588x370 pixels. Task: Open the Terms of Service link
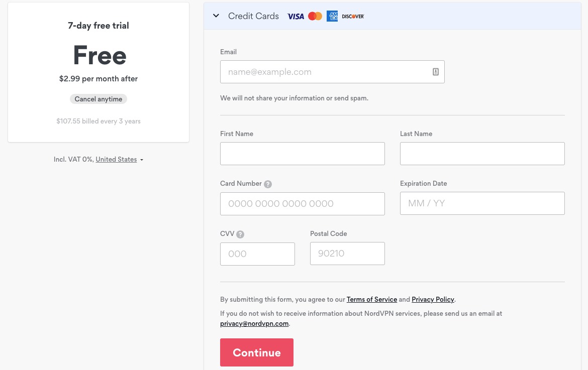pyautogui.click(x=371, y=299)
